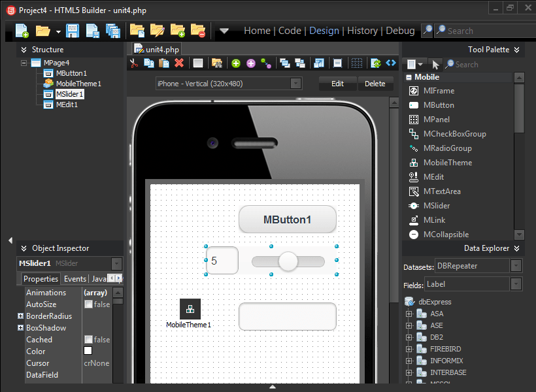Click the white Color property swatch
Viewport: 536px width, 392px height.
click(x=88, y=351)
